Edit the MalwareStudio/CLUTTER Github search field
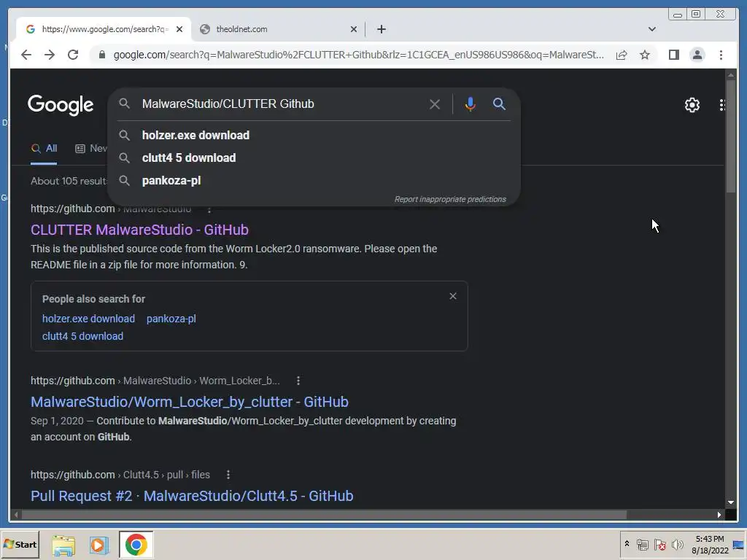 click(x=281, y=104)
